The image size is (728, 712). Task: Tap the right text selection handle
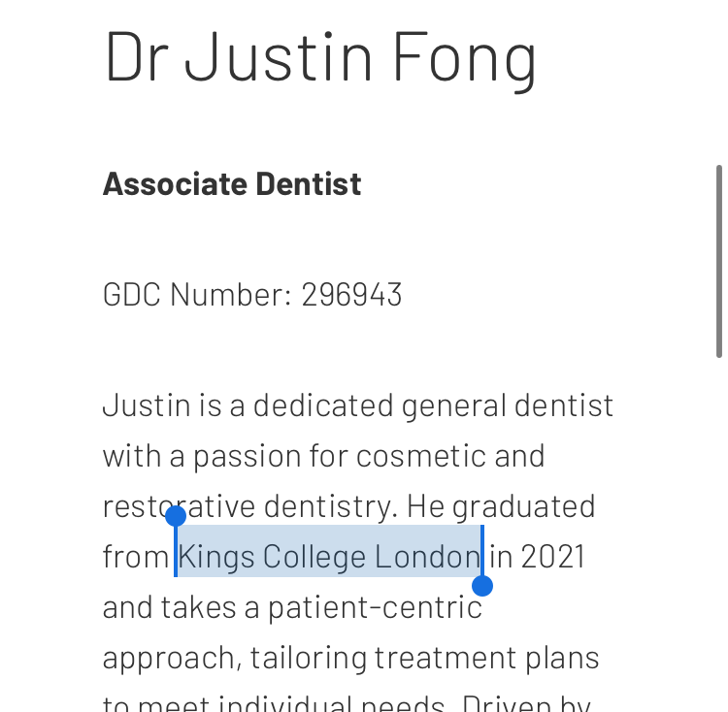pyautogui.click(x=482, y=586)
